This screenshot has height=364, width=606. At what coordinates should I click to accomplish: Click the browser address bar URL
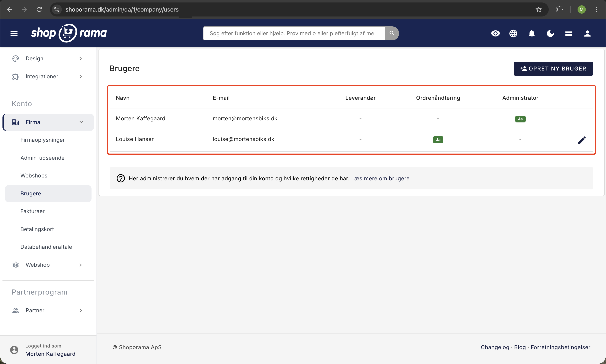[x=122, y=9]
